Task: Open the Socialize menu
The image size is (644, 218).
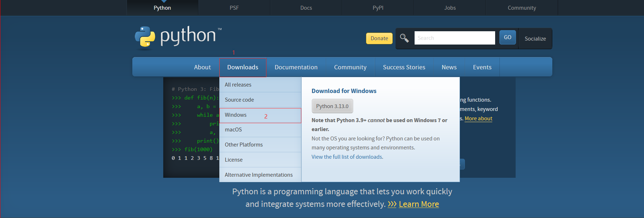Action: [x=535, y=38]
